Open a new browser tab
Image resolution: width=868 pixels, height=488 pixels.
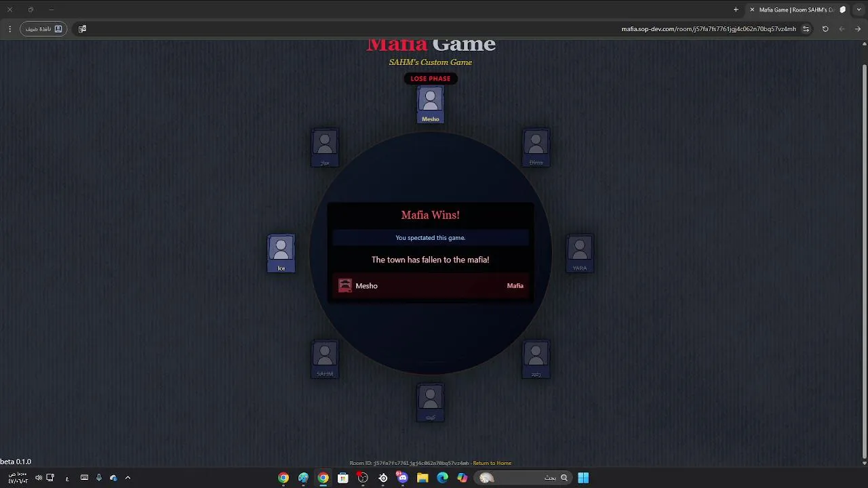point(736,9)
